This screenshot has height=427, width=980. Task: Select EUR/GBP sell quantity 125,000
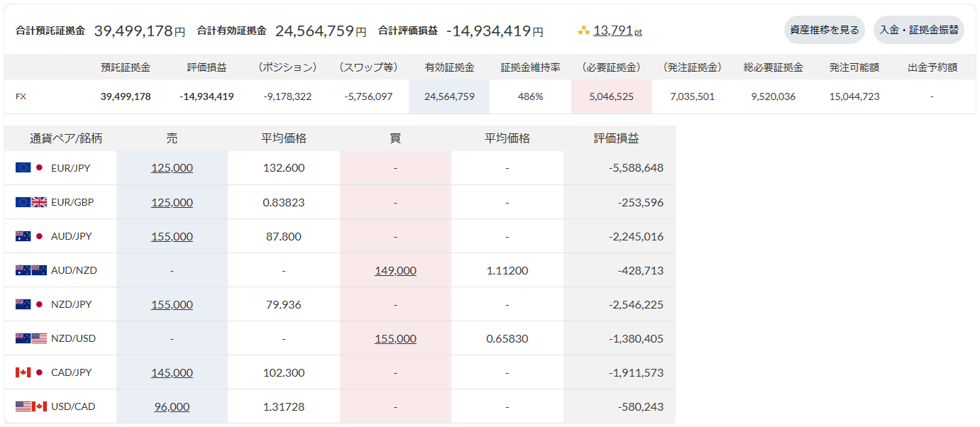click(x=172, y=202)
